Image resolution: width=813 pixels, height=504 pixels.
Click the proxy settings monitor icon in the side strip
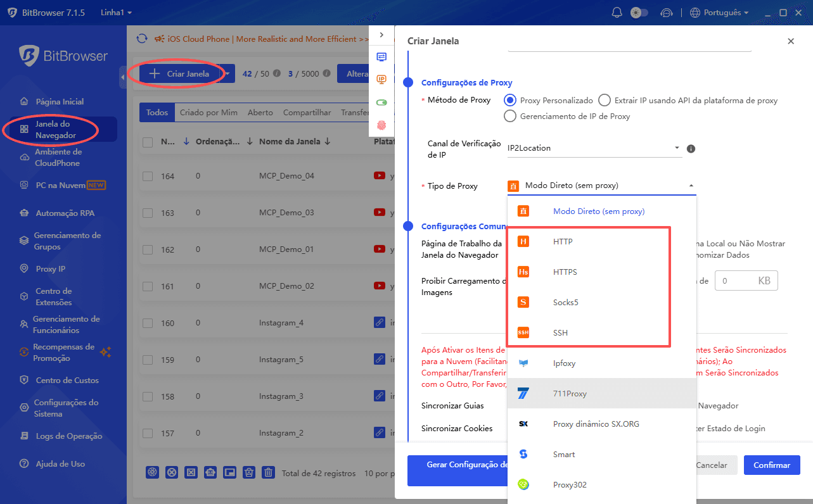(x=381, y=57)
